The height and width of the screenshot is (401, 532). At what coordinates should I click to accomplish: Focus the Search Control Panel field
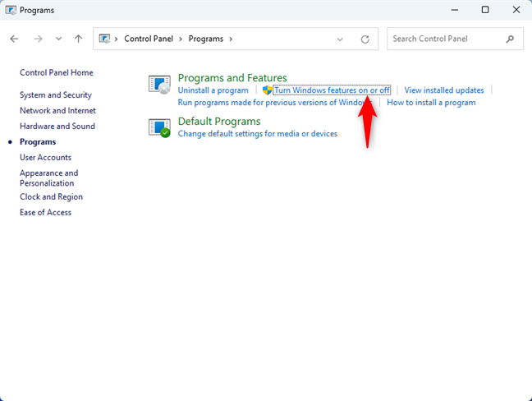pyautogui.click(x=455, y=39)
